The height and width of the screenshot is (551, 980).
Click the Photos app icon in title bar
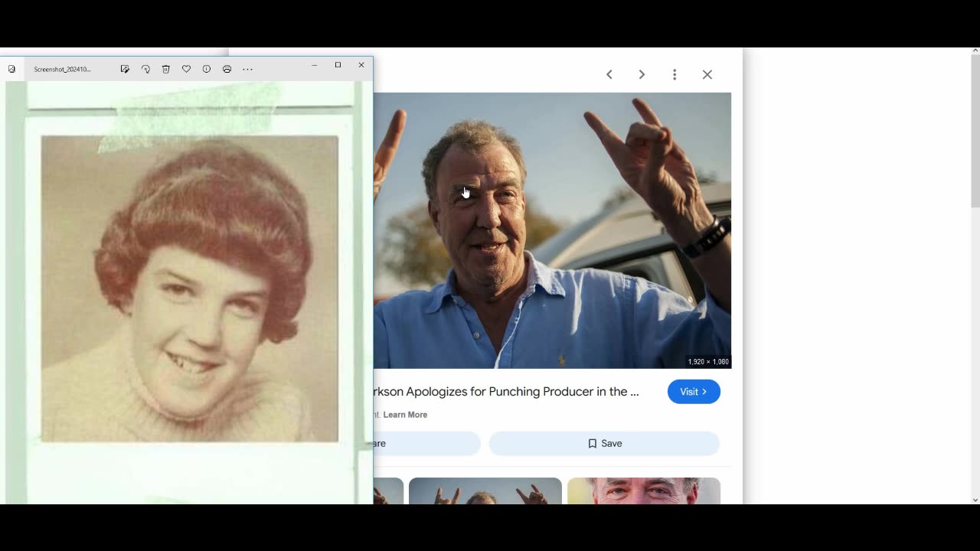pyautogui.click(x=11, y=69)
